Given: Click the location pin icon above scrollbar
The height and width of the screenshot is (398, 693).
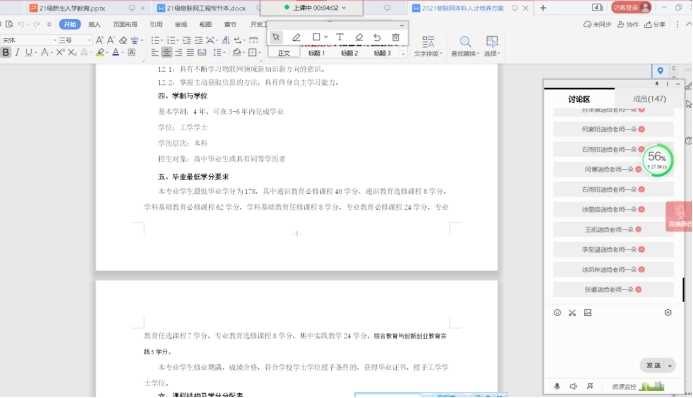Looking at the screenshot, I should 660,71.
